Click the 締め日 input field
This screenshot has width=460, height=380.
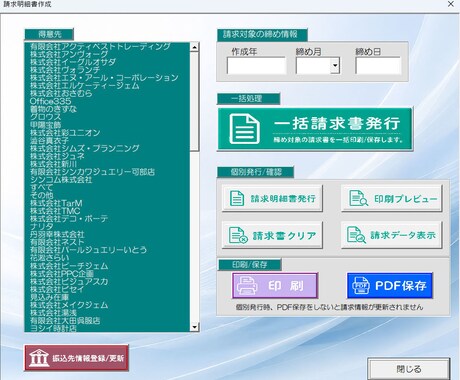[x=378, y=65]
